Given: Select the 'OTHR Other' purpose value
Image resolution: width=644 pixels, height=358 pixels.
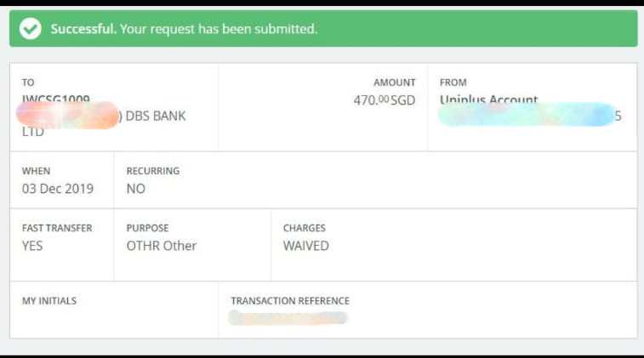Looking at the screenshot, I should pos(162,246).
